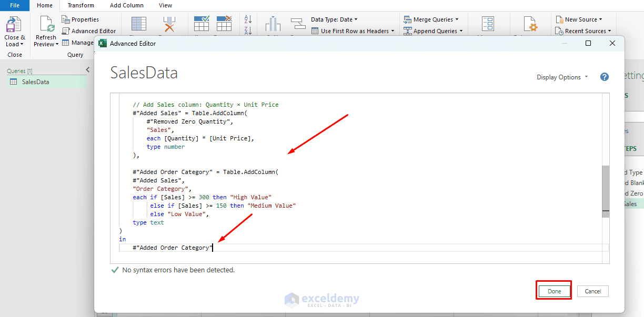Click the comment line 'Add Sales column'
This screenshot has height=317, width=644.
(x=206, y=105)
